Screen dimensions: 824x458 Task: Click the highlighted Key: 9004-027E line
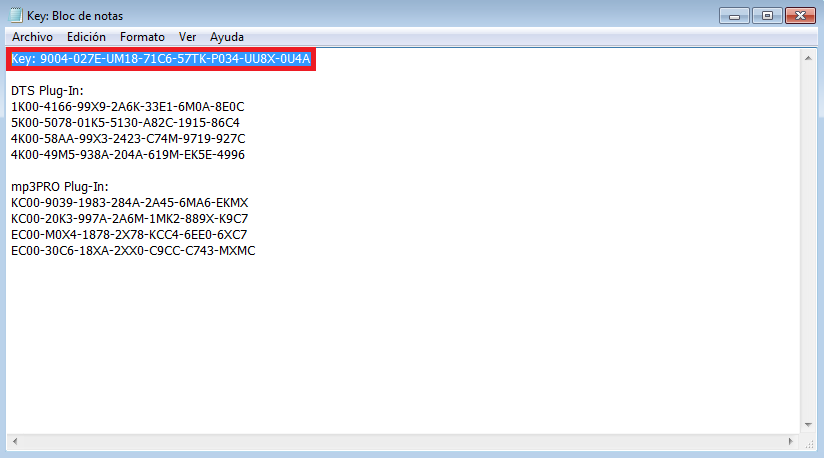(x=161, y=59)
